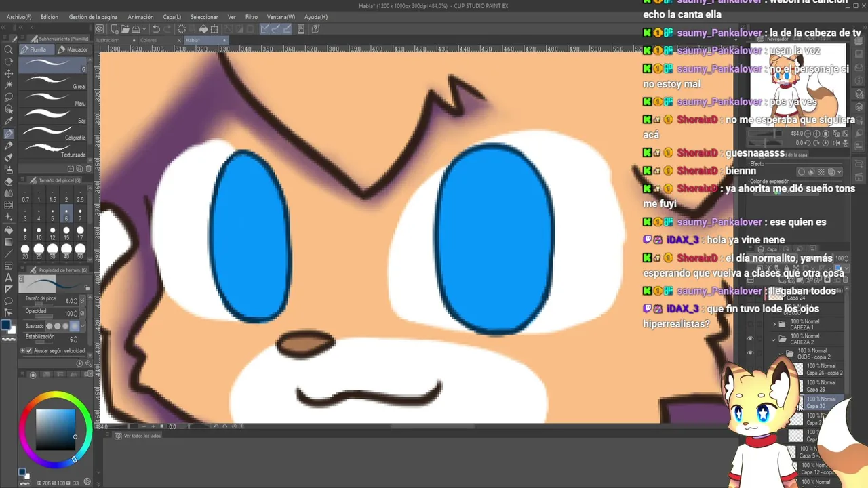
Task: Open the Animación menu
Action: tap(140, 17)
